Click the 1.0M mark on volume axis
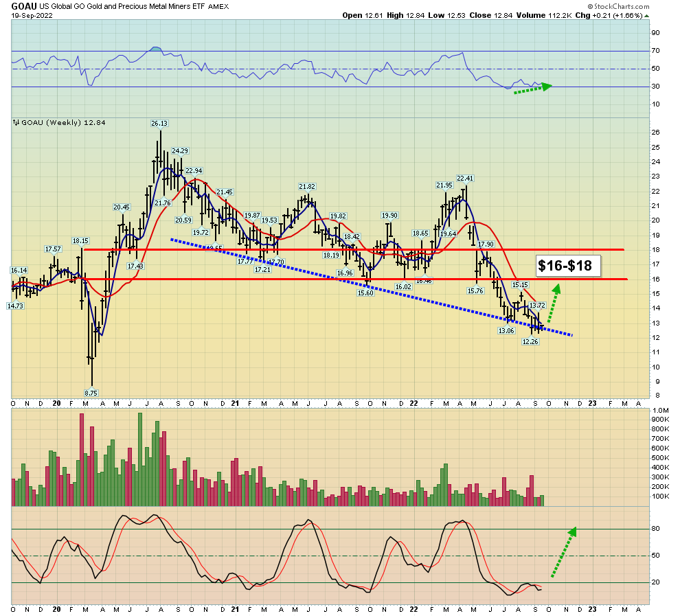Viewport: 680px width, 616px height. 661,411
